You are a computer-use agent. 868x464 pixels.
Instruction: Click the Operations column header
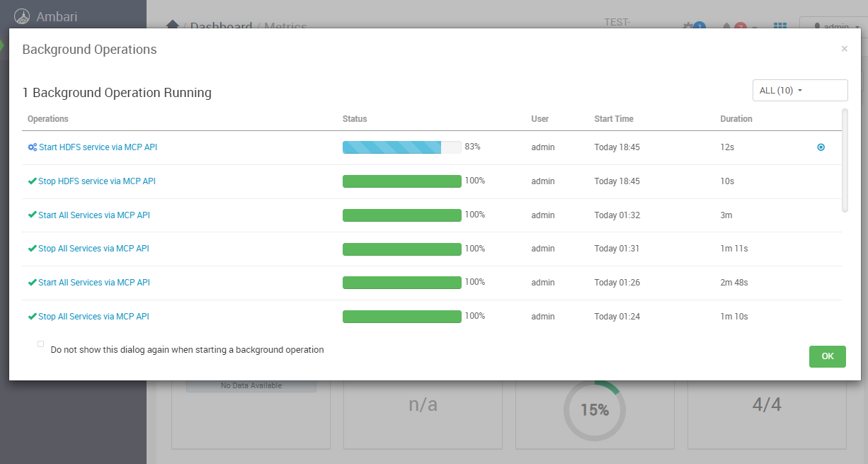coord(48,119)
